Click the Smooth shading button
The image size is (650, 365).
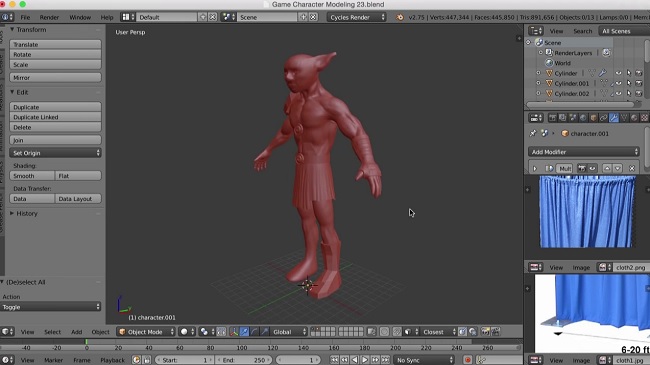[x=32, y=176]
